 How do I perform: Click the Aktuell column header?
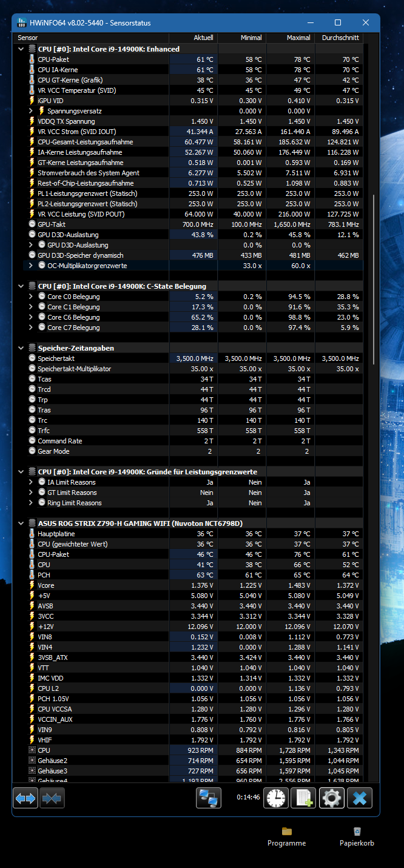click(194, 38)
